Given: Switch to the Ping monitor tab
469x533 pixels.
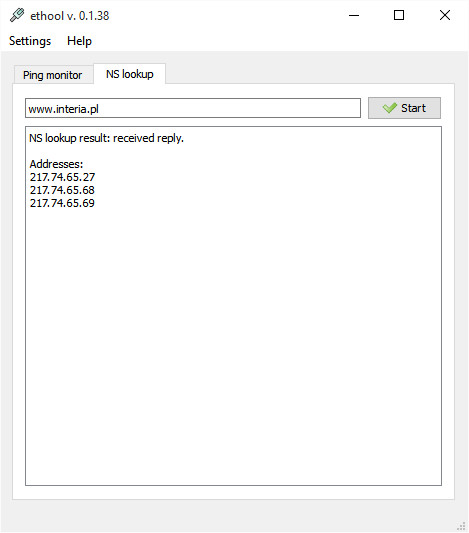Looking at the screenshot, I should (x=53, y=75).
